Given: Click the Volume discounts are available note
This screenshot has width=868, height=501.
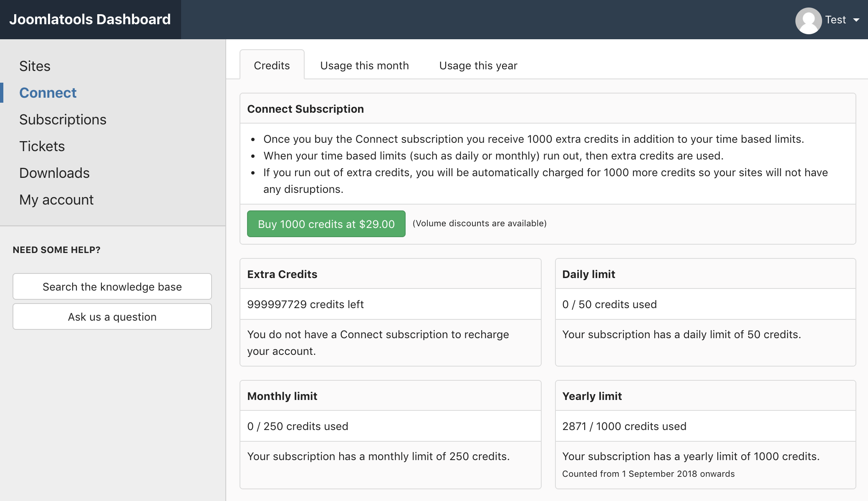Looking at the screenshot, I should click(479, 223).
